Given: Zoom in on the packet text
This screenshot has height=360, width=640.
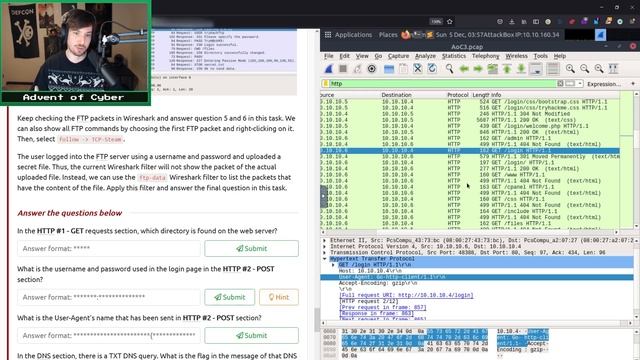Looking at the screenshot, I should (570, 69).
